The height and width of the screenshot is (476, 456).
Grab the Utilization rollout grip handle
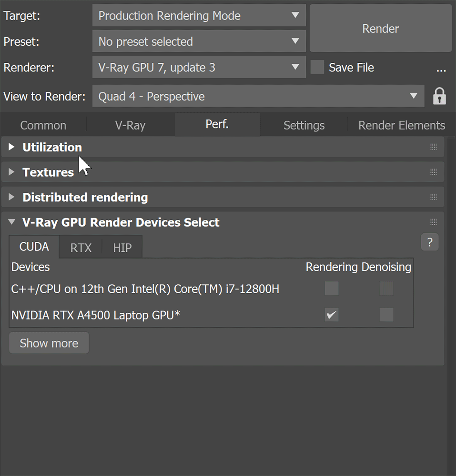click(x=434, y=147)
